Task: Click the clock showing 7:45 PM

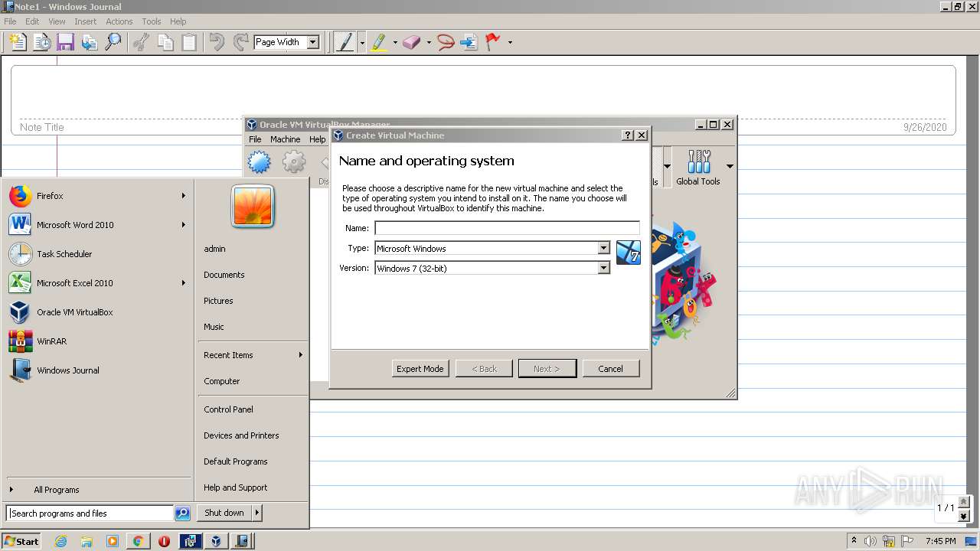Action: point(940,541)
